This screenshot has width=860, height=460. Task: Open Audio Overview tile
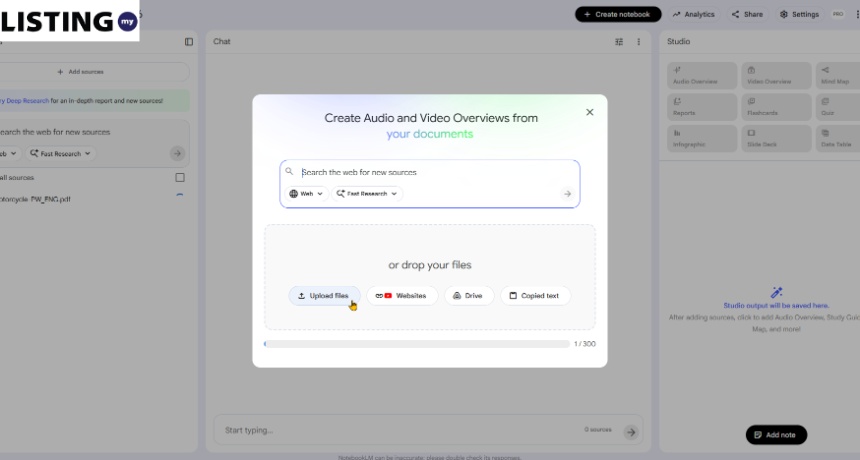point(702,76)
